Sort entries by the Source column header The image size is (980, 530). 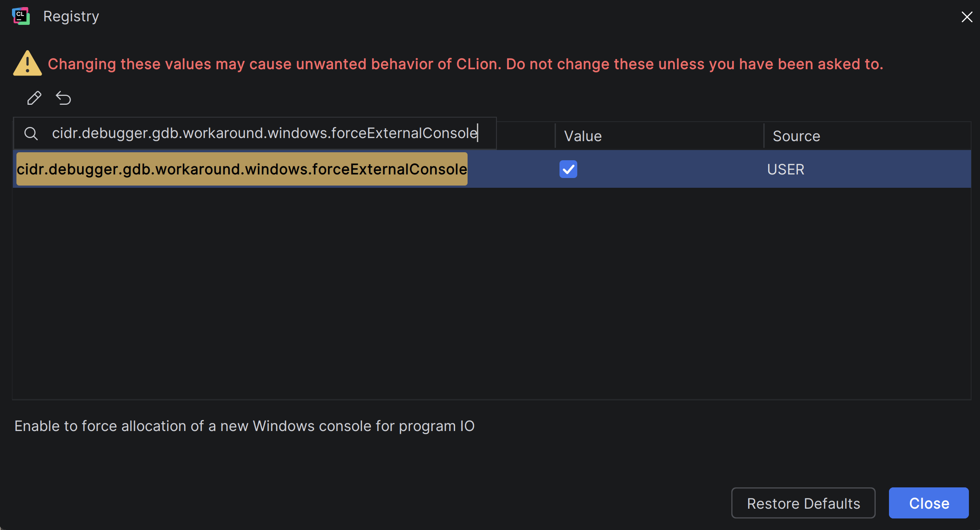[x=796, y=136]
